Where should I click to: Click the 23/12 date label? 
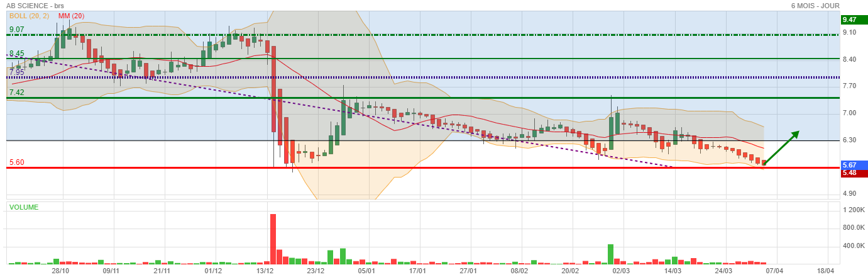[316, 271]
